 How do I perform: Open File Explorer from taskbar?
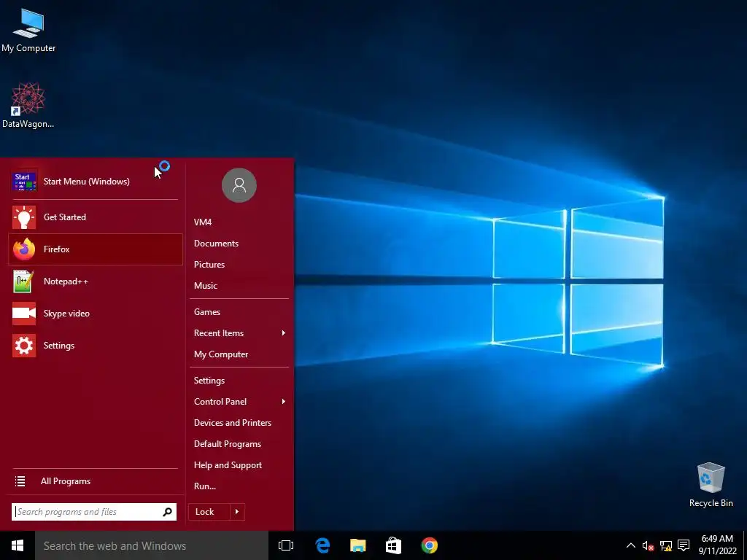(x=357, y=545)
